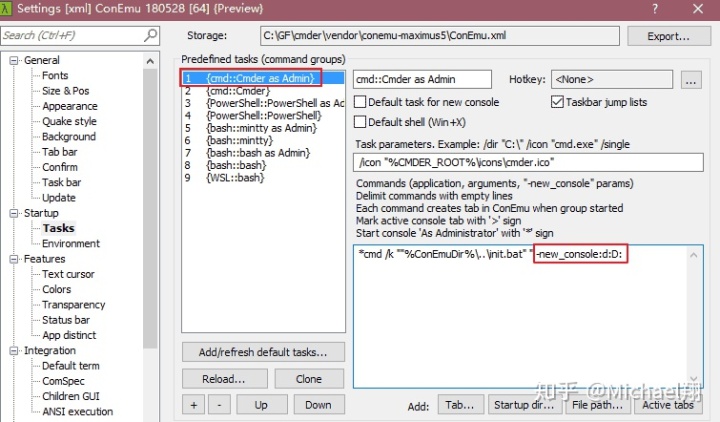The height and width of the screenshot is (422, 720).
Task: Select task {bash::mintty as Admin}
Action: [x=263, y=128]
